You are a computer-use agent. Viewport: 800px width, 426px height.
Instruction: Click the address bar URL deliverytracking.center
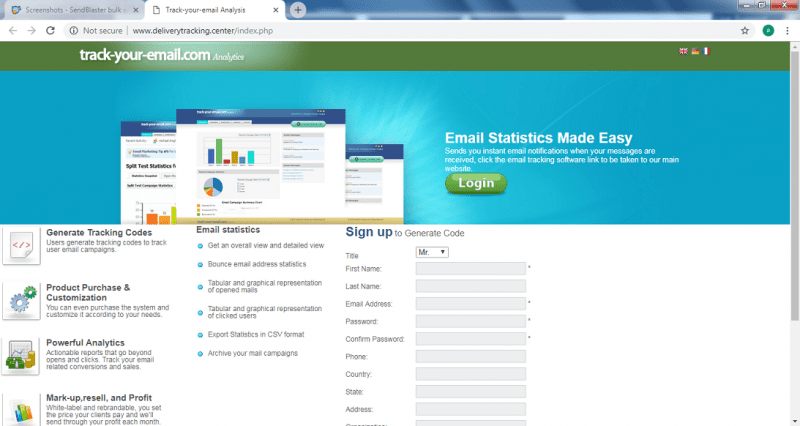pos(203,31)
